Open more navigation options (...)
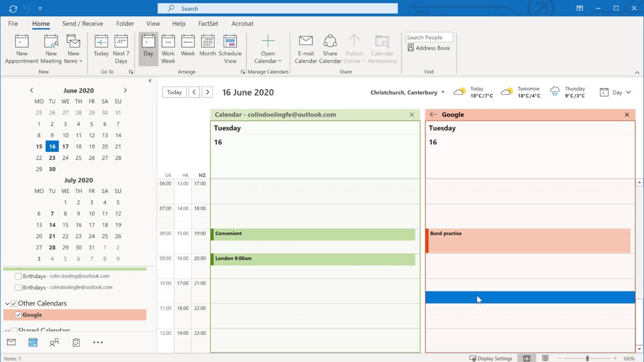The image size is (644, 362). (x=98, y=342)
